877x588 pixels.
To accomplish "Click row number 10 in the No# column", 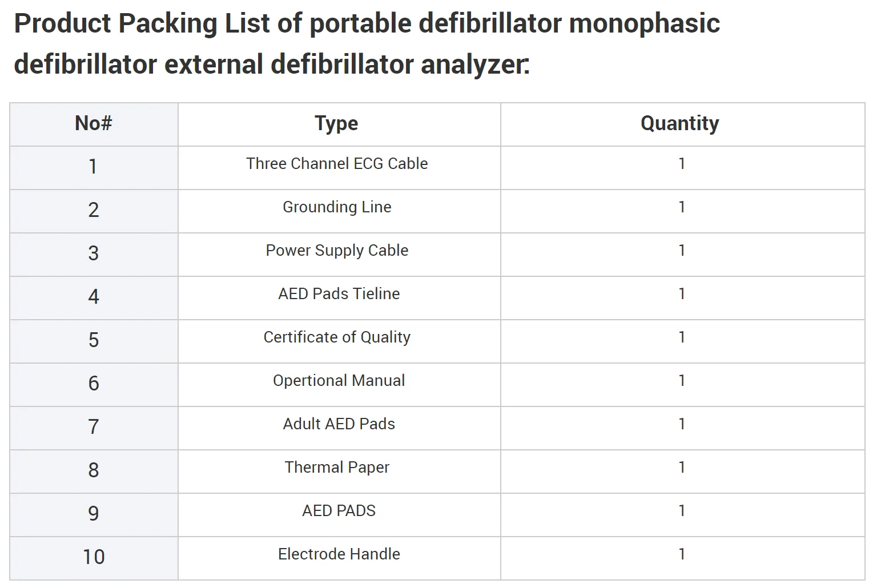I will click(x=94, y=557).
